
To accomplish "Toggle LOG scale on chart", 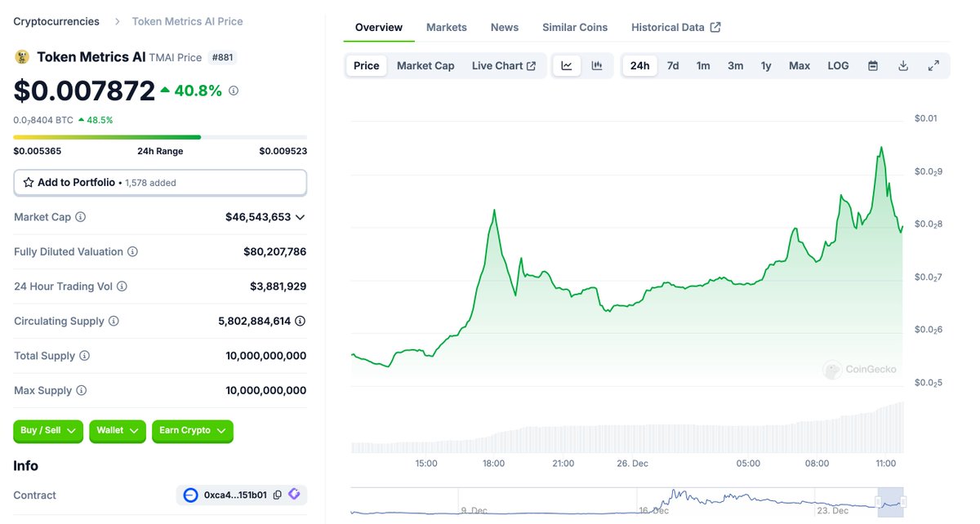I will coord(838,65).
